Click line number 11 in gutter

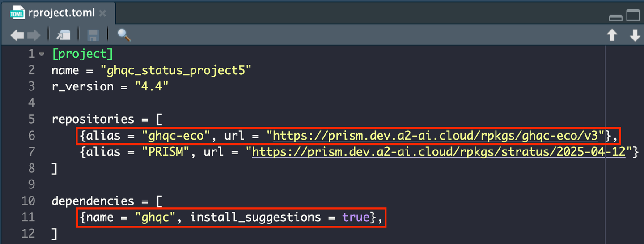click(28, 218)
